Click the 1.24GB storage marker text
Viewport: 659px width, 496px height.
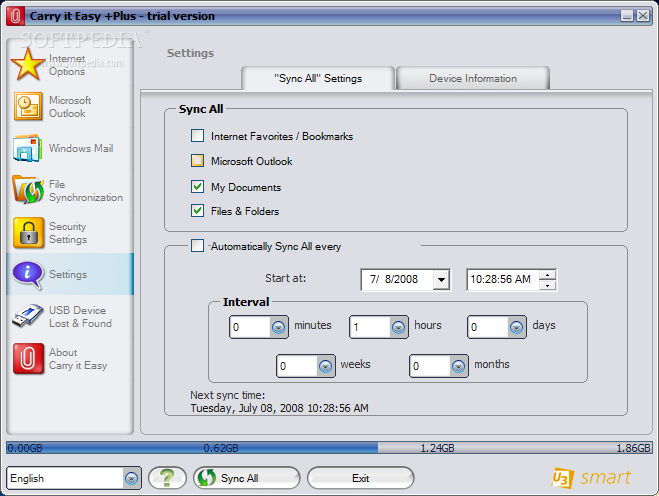click(x=438, y=448)
